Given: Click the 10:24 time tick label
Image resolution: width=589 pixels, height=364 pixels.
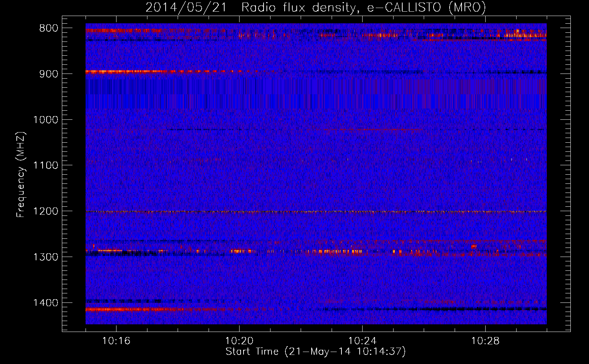Looking at the screenshot, I should coord(362,341).
